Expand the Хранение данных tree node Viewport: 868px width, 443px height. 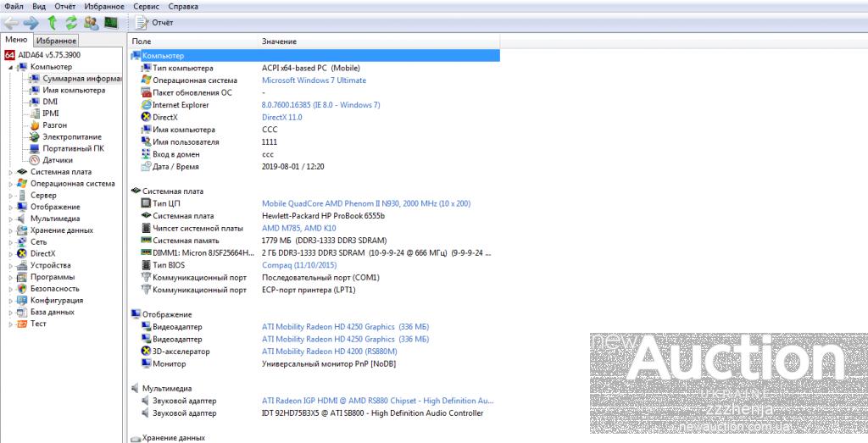(10, 230)
